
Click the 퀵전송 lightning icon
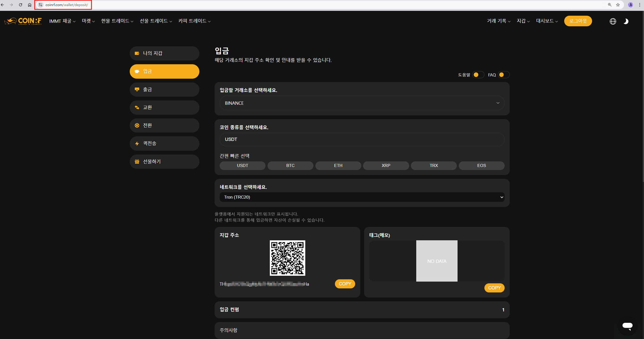[137, 143]
